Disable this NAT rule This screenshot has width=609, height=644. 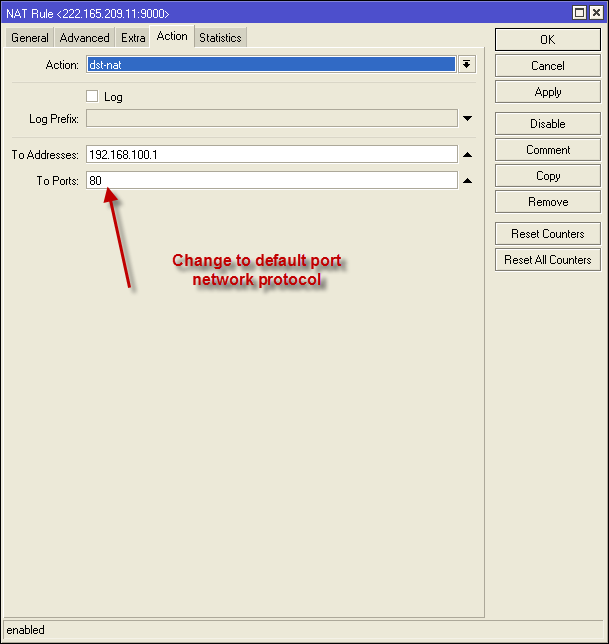point(547,124)
